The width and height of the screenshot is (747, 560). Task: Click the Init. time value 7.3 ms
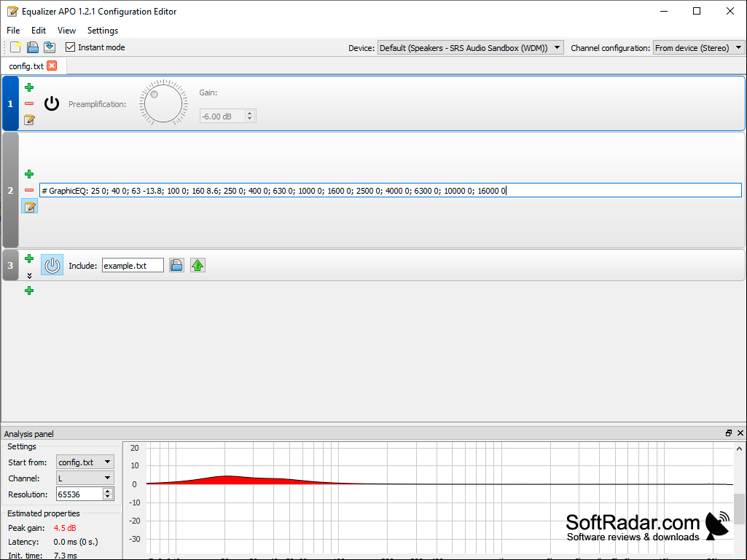(x=66, y=555)
